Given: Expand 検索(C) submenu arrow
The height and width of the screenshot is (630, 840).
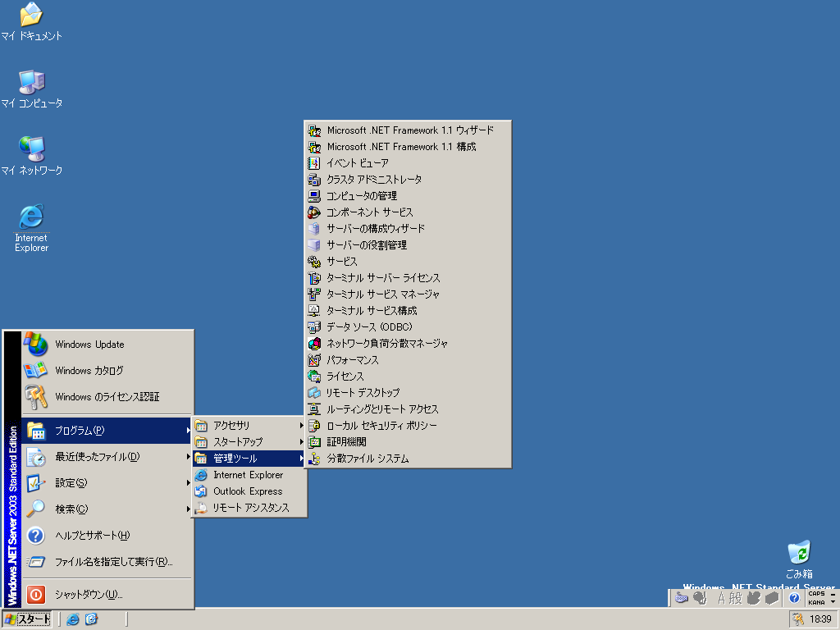Looking at the screenshot, I should coord(188,509).
